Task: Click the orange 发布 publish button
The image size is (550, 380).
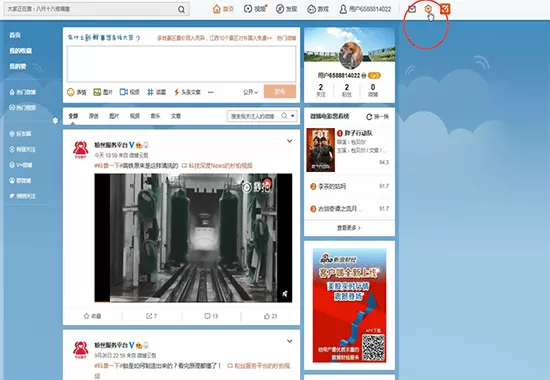Action: pyautogui.click(x=280, y=92)
